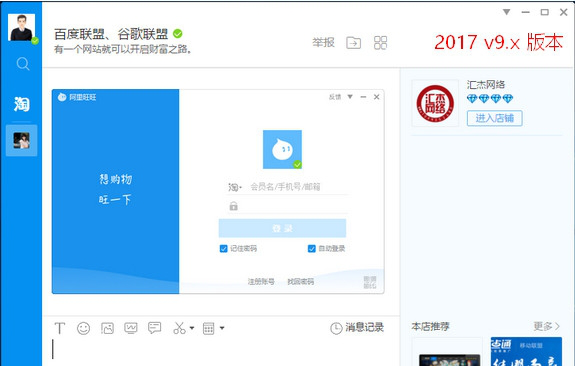Click the user profile avatar at top of sidebar
The height and width of the screenshot is (380, 575).
click(x=22, y=28)
